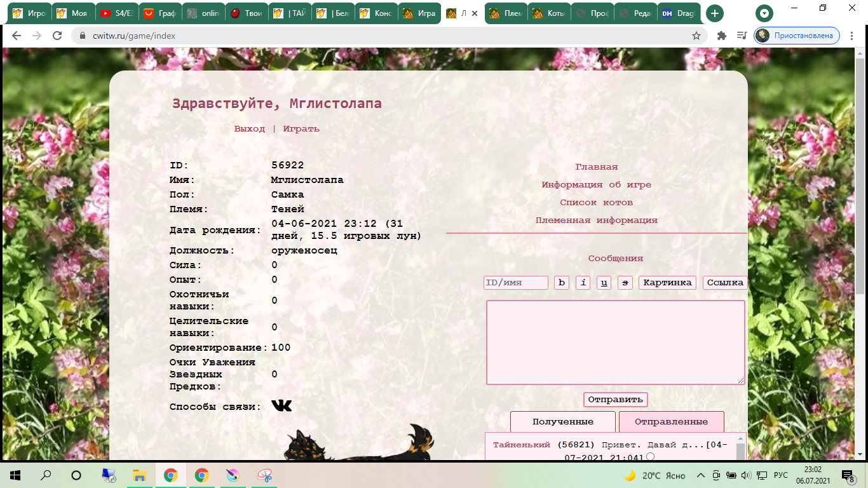Open a new browser tab

(715, 13)
